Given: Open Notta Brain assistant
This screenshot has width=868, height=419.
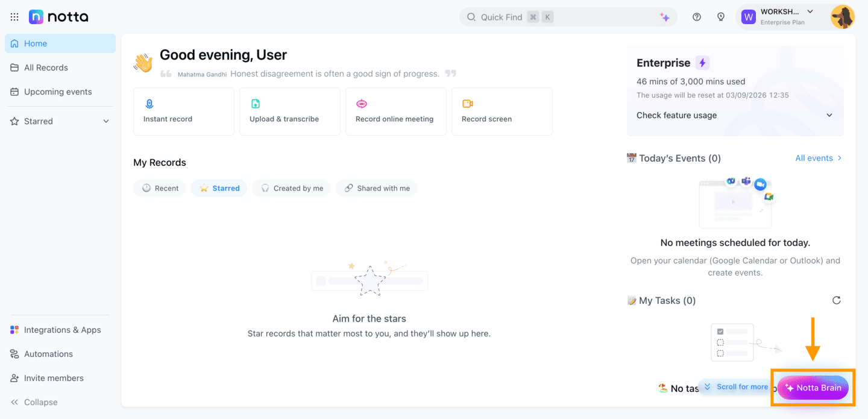Looking at the screenshot, I should point(813,388).
